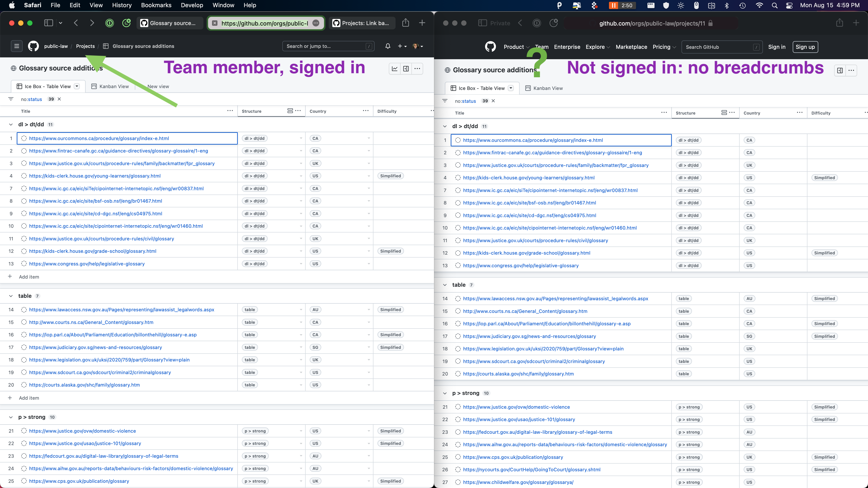868x488 pixels.
Task: Switch to the Kanban View tab
Action: pyautogui.click(x=110, y=86)
